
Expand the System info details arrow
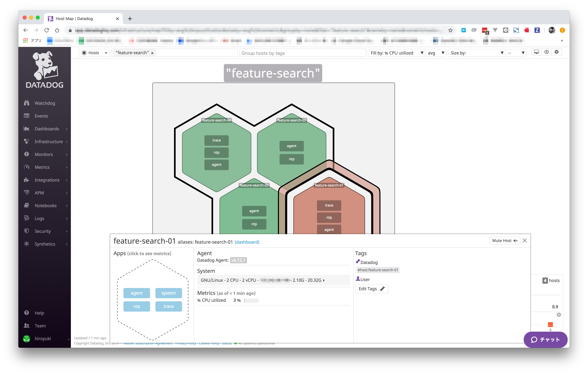[x=324, y=280]
